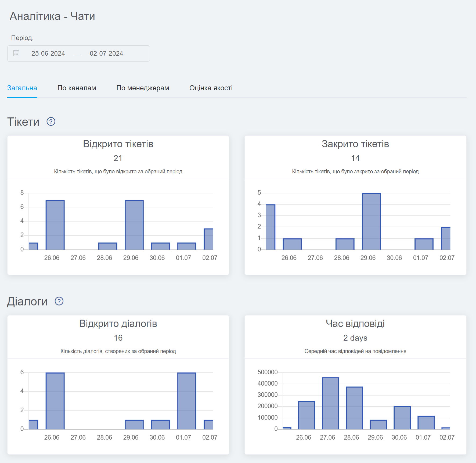
Task: Click the 29.06 bar in Відкрито тікетів chart
Action: coord(134,225)
